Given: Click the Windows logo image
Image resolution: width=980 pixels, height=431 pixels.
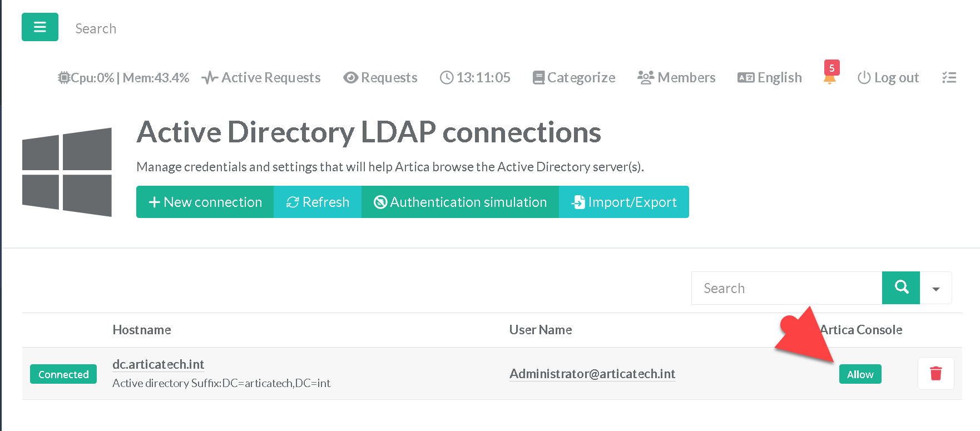Looking at the screenshot, I should 67,172.
